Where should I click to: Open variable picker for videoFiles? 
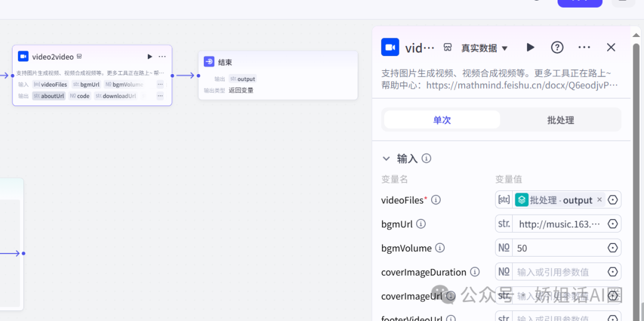[613, 200]
